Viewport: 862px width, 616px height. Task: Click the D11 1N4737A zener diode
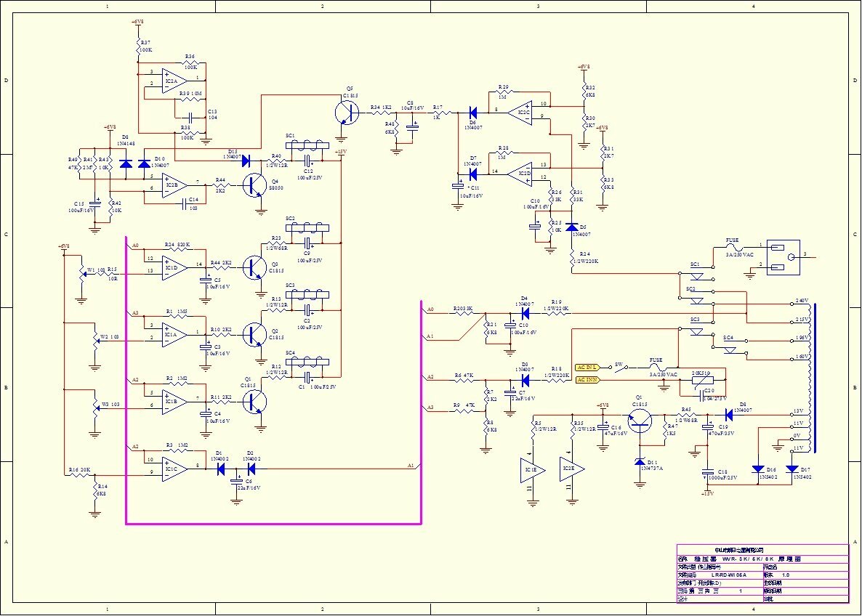640,461
